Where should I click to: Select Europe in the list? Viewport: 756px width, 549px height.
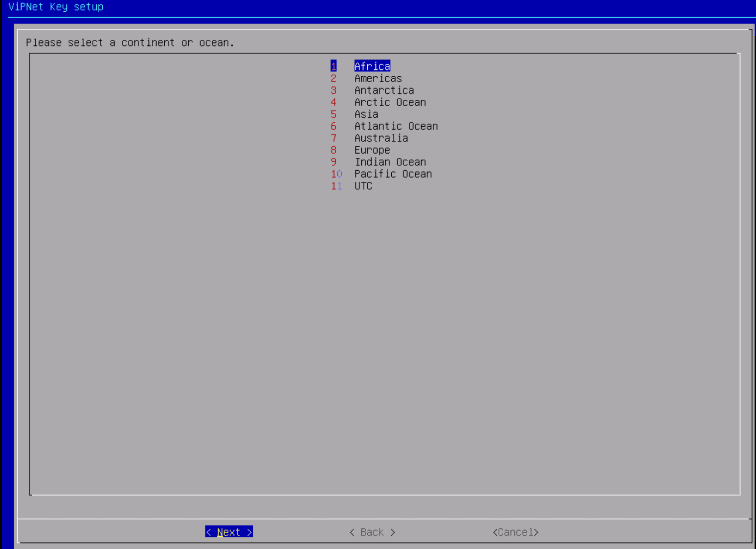372,150
